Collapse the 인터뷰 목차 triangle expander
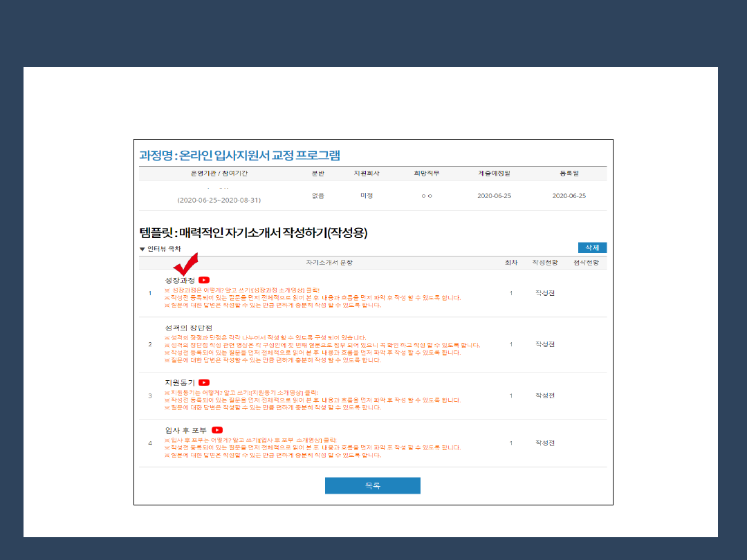 point(142,249)
